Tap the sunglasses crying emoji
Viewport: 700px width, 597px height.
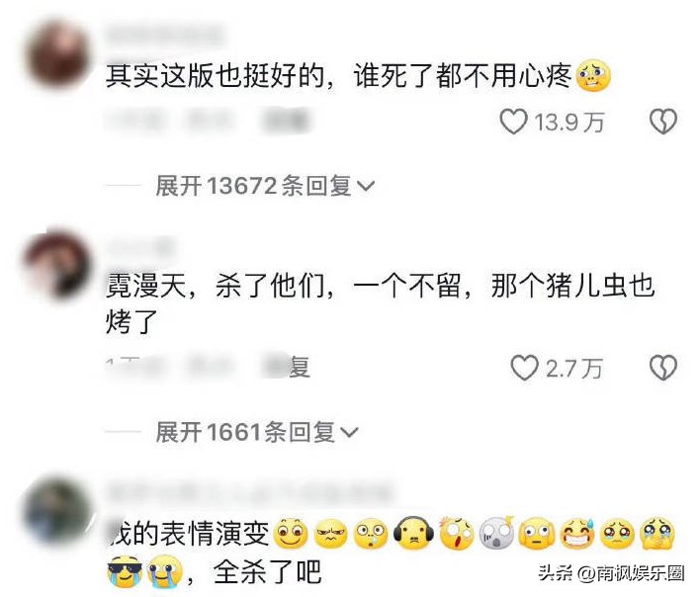click(125, 571)
